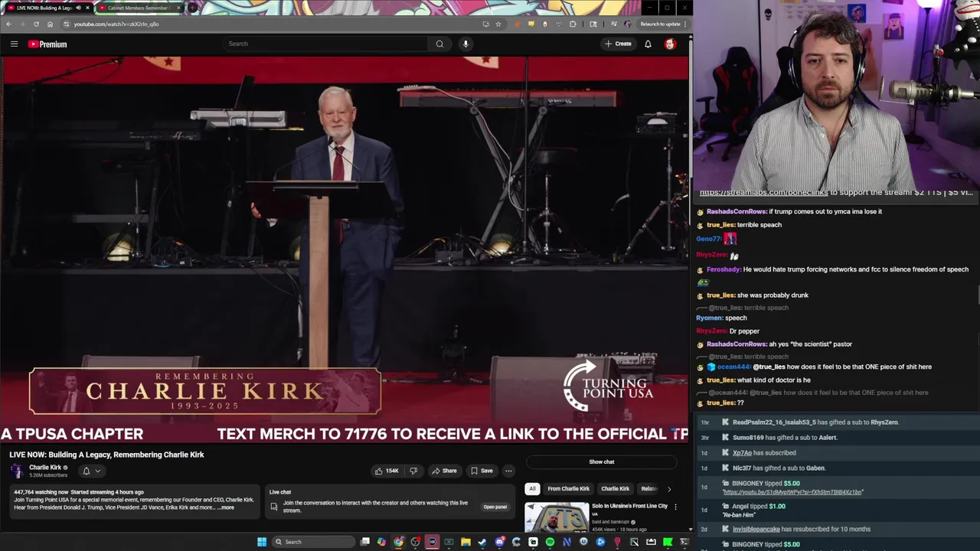Expand description with ...more
The image size is (980, 551).
[226, 507]
